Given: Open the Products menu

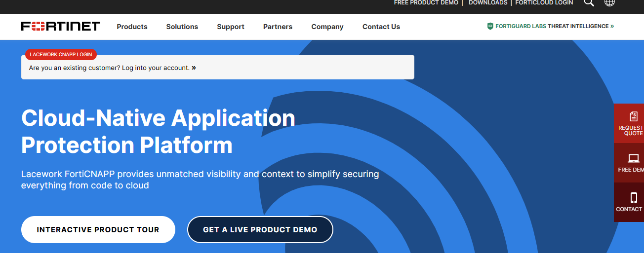Looking at the screenshot, I should (x=132, y=27).
